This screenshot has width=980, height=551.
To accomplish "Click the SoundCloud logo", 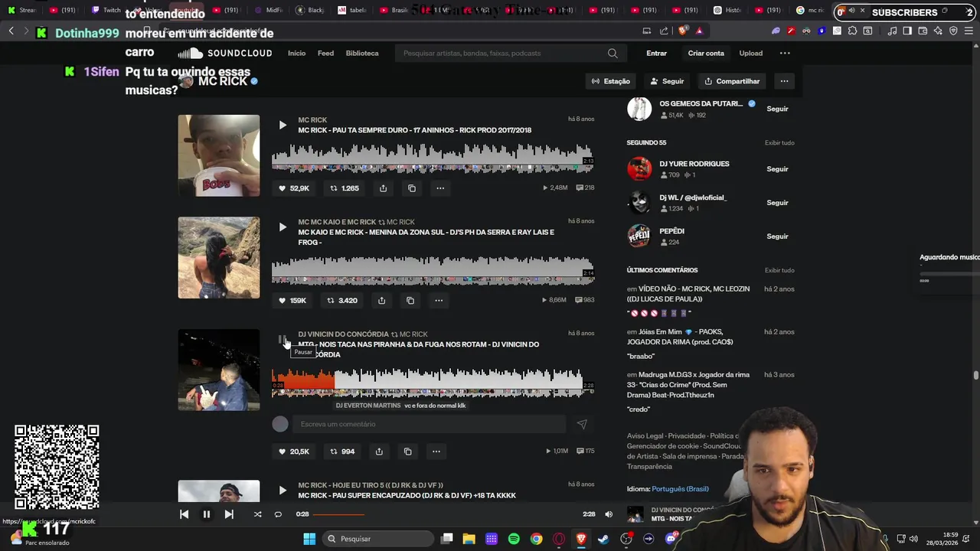I will [225, 53].
